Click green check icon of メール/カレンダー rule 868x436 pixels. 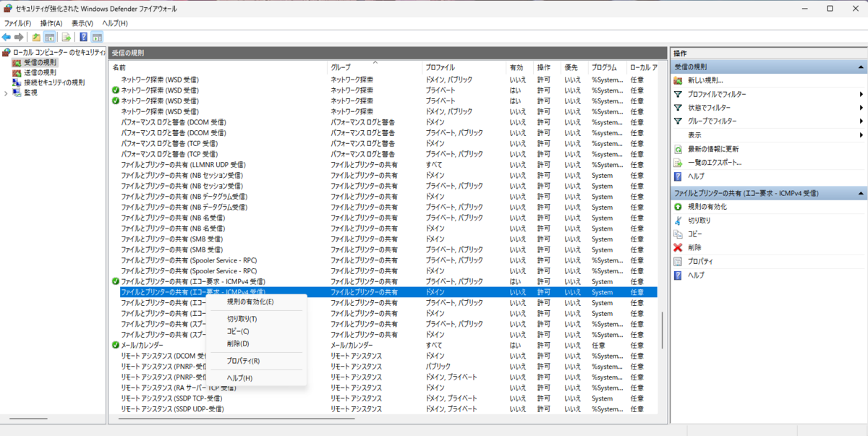coord(116,345)
